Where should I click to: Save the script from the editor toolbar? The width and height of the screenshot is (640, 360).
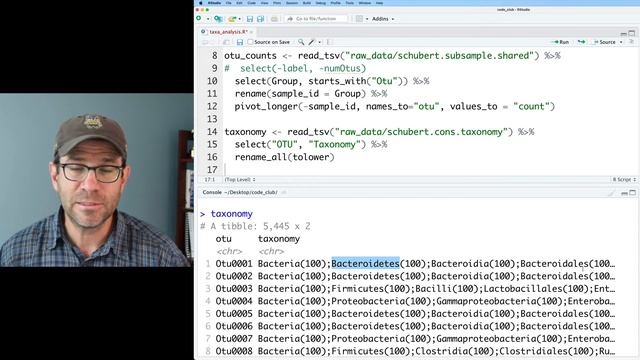tap(240, 42)
